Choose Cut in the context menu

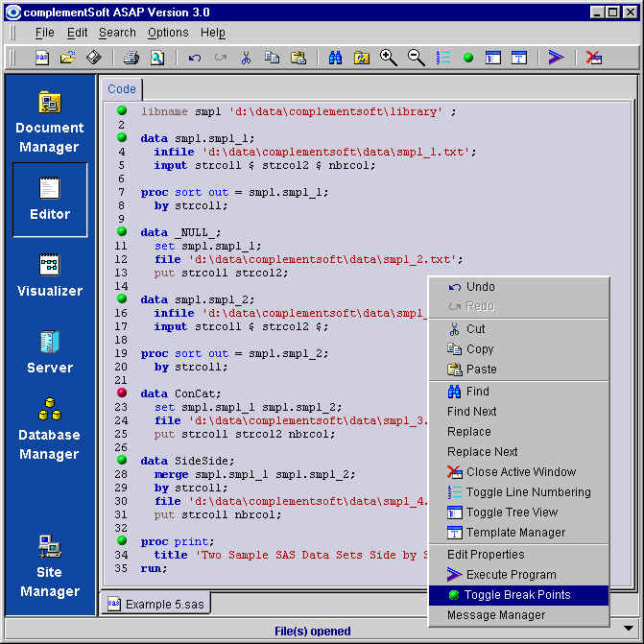pyautogui.click(x=518, y=329)
